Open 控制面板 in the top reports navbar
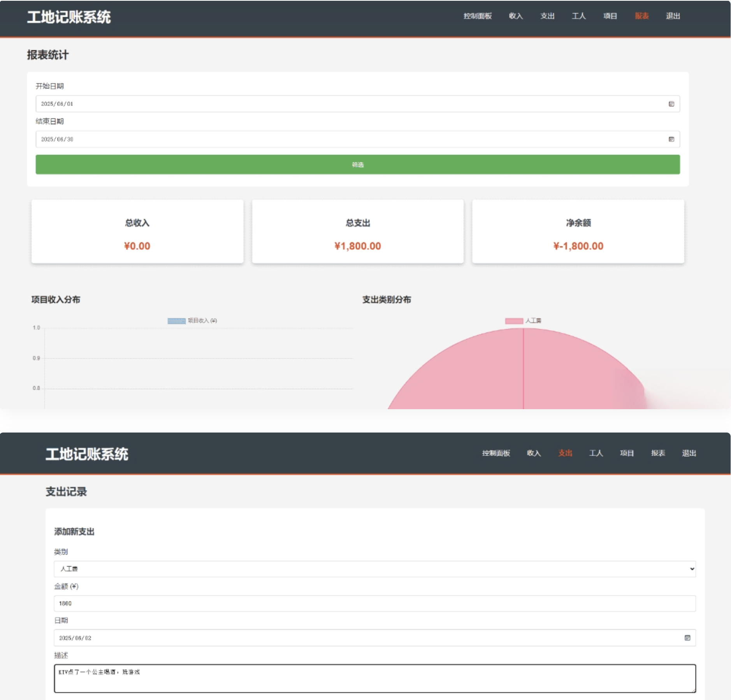 [x=477, y=16]
